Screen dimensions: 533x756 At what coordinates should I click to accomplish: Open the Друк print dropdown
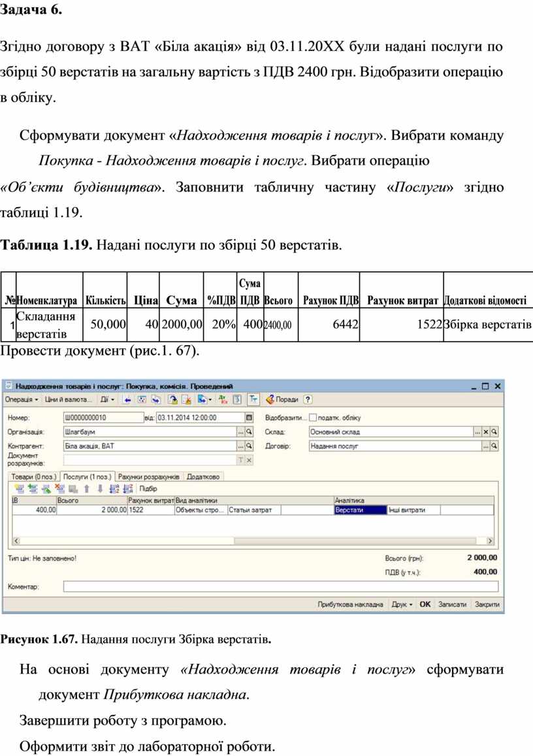click(402, 604)
